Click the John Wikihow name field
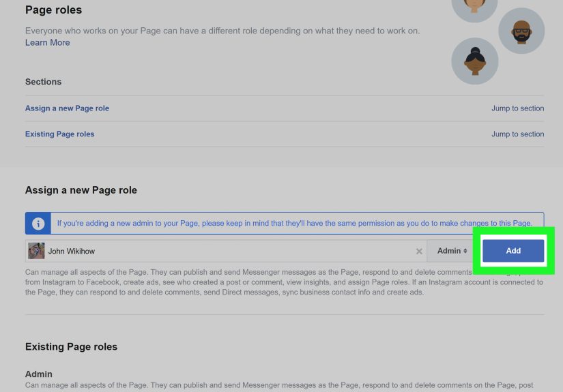This screenshot has width=563, height=392. tap(226, 251)
